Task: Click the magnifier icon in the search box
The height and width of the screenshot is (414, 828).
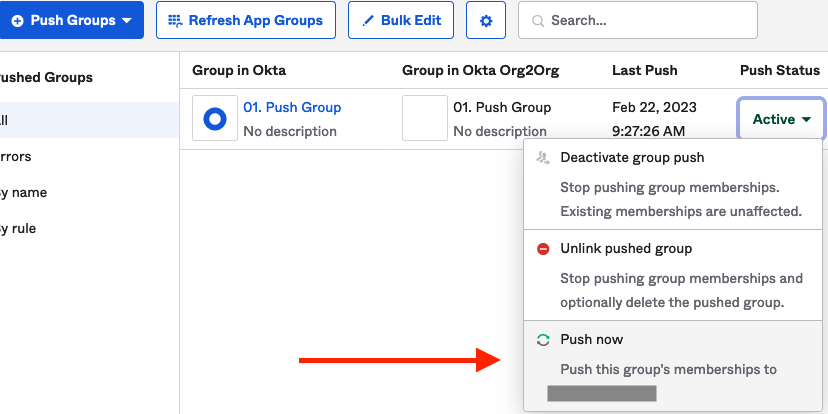Action: [538, 21]
